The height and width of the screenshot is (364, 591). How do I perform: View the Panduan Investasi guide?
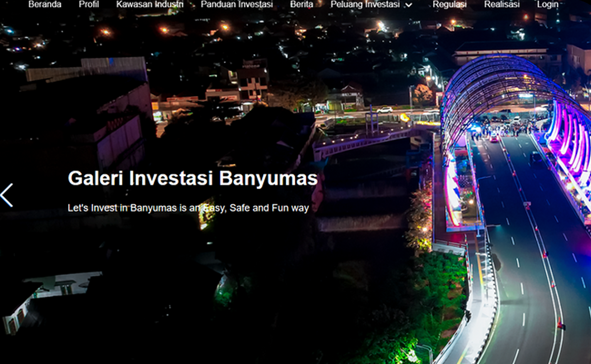click(237, 5)
